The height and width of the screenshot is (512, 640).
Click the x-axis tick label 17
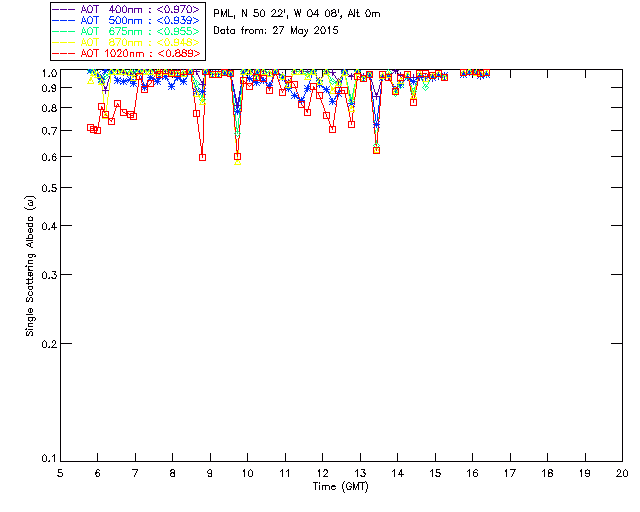510,473
